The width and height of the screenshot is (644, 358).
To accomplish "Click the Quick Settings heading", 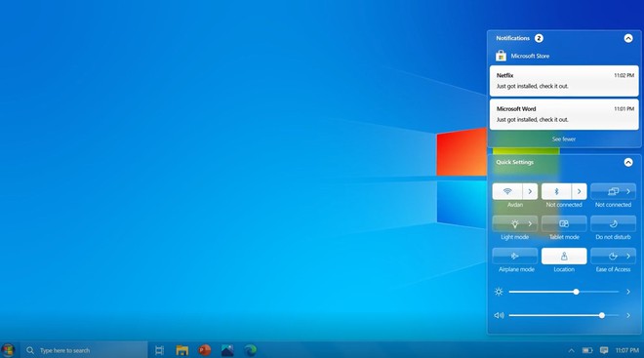I will click(514, 162).
